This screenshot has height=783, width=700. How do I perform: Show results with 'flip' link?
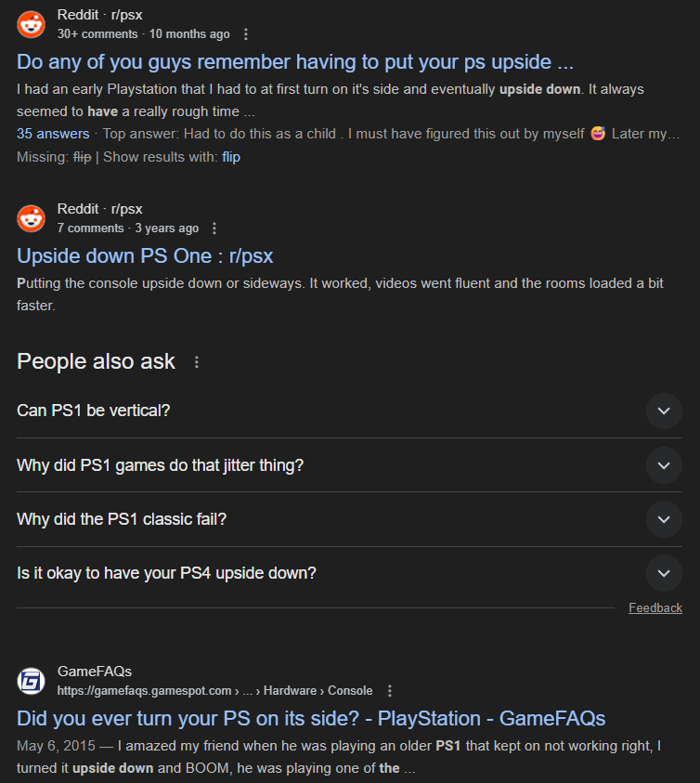pyautogui.click(x=231, y=157)
